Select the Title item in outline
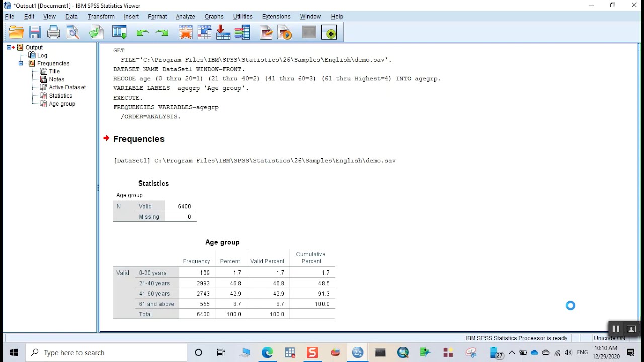The width and height of the screenshot is (644, 362). (x=54, y=71)
